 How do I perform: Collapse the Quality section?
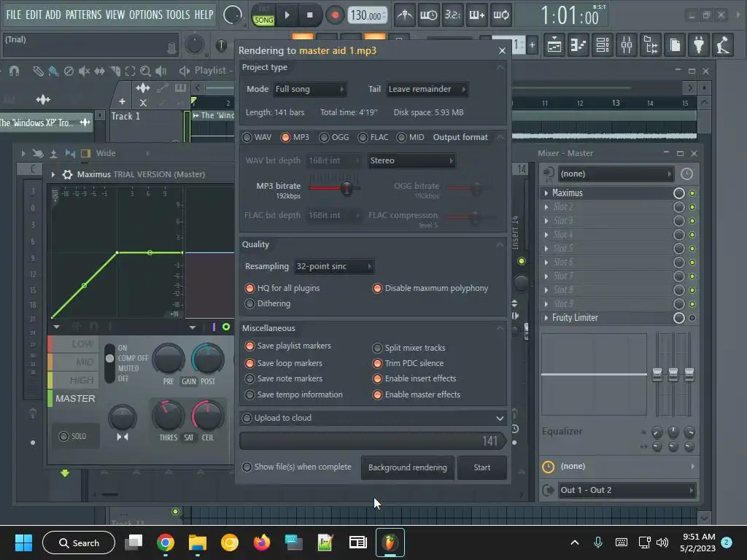[x=500, y=245]
